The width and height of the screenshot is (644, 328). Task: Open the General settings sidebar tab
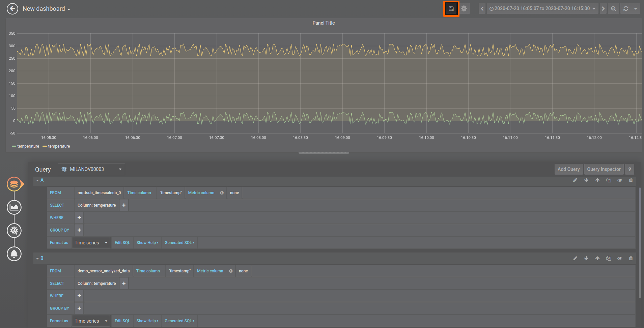[x=14, y=231]
